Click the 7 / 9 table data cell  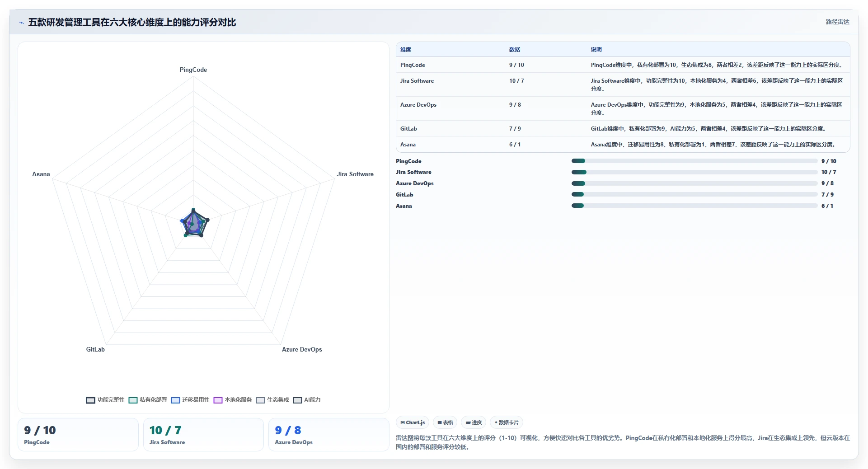click(x=515, y=129)
